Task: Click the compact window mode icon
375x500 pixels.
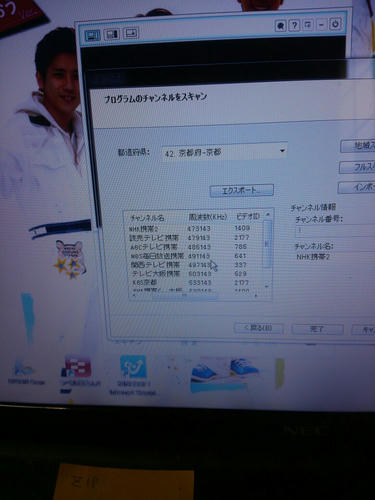Action: (308, 25)
